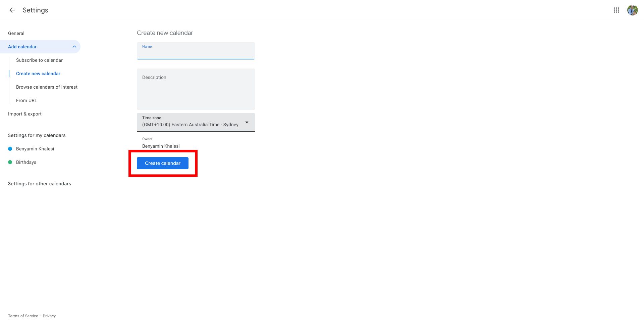Open the Google apps grid
644x321 pixels.
pos(616,10)
